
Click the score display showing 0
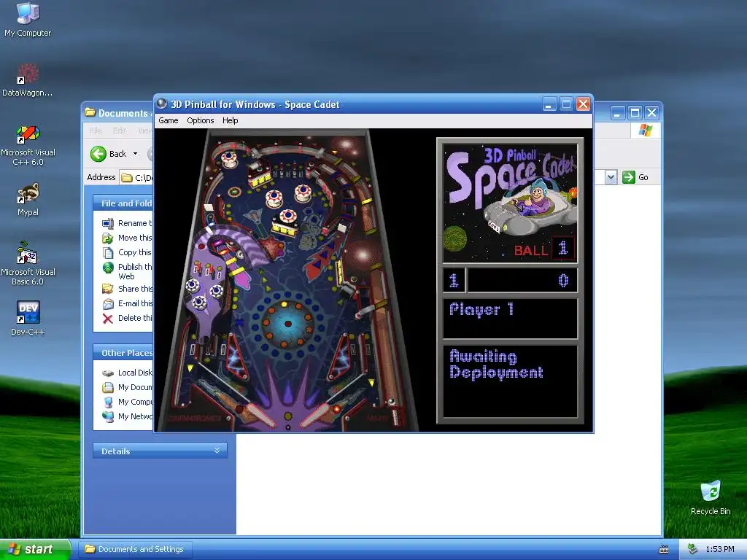[x=522, y=280]
